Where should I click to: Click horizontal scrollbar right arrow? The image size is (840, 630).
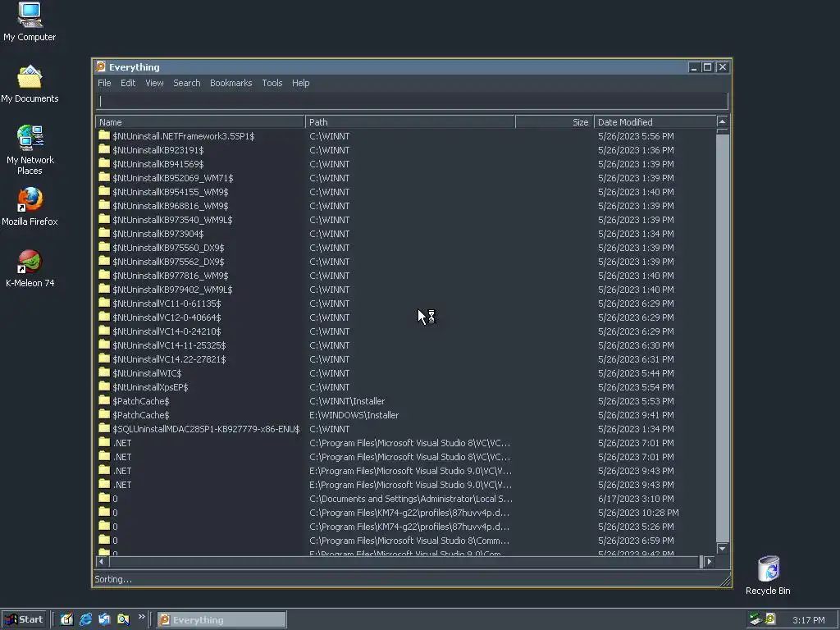710,561
